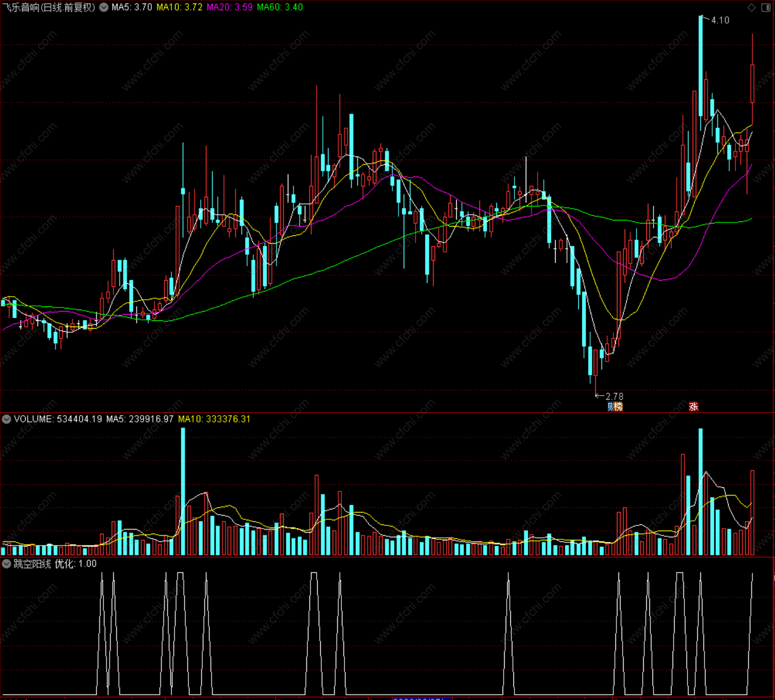Click the tallest cyan volume bar on the left
This screenshot has height=700, width=775.
pyautogui.click(x=183, y=491)
